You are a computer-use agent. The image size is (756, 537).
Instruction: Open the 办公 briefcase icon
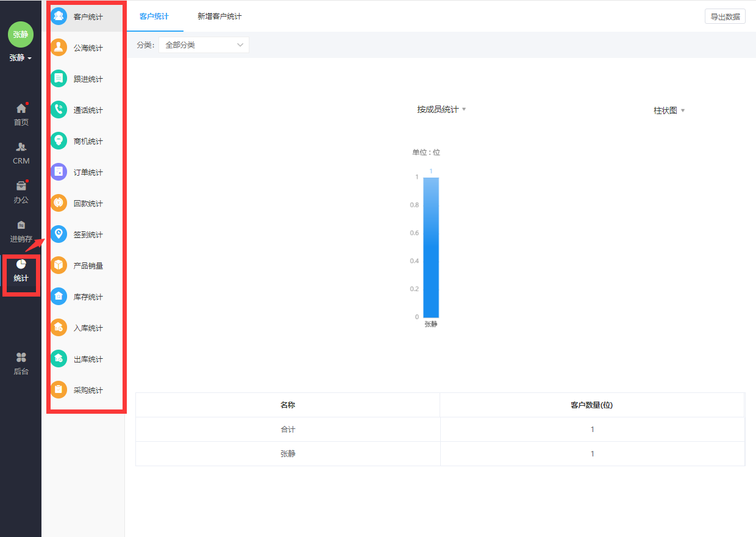21,186
